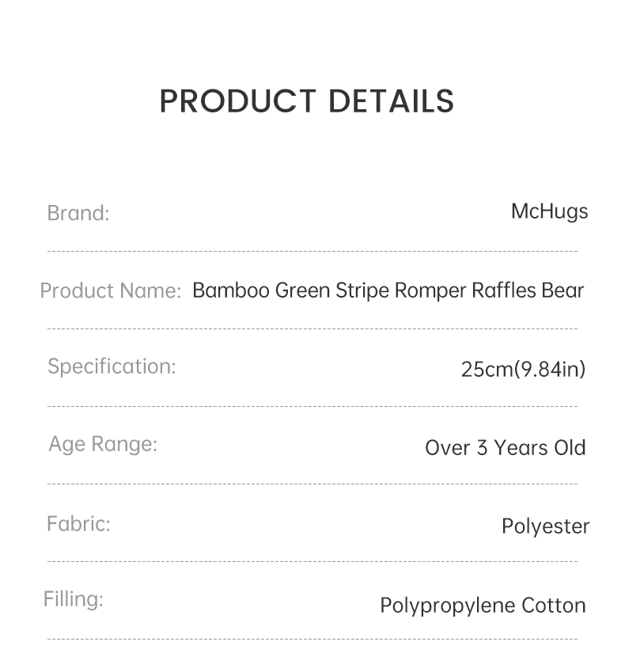This screenshot has width=625, height=672.
Task: Click the dashed divider below Product Name row
Action: [312, 328]
